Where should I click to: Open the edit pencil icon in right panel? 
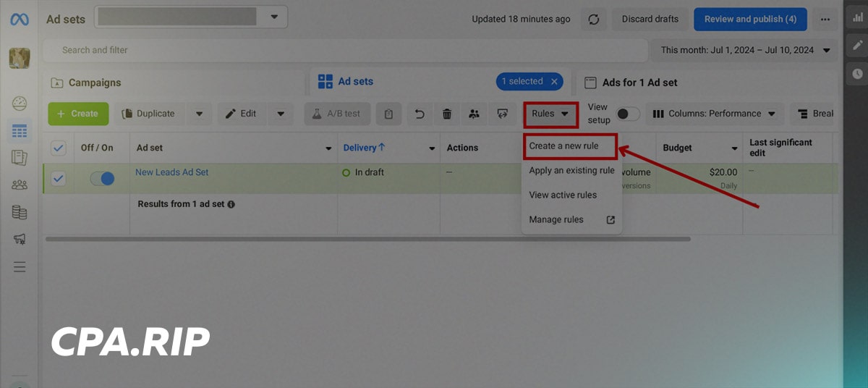pyautogui.click(x=856, y=46)
